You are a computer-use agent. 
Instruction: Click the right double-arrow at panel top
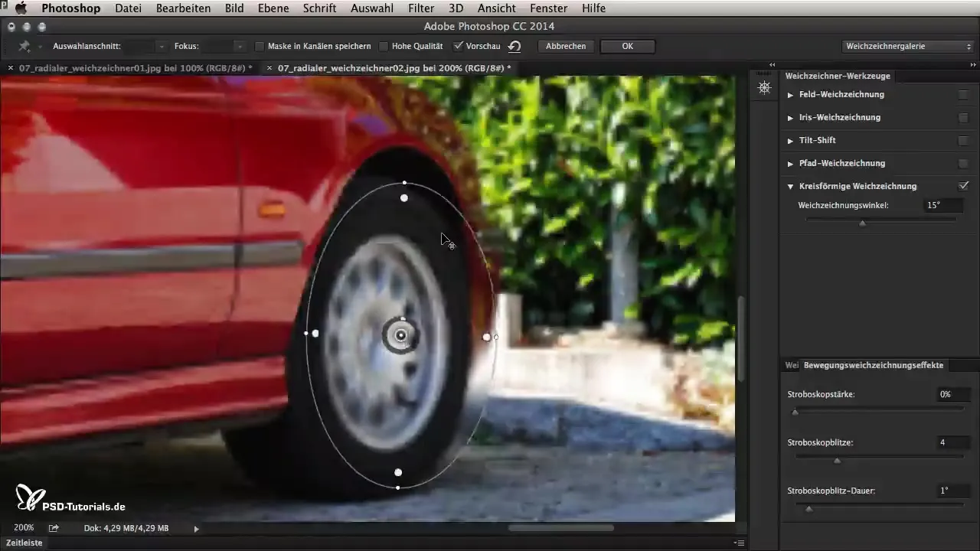tap(973, 64)
